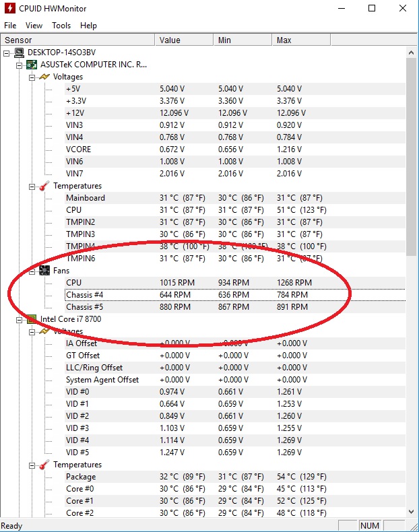Collapse the Intel Core i7 8700 node

point(19,319)
